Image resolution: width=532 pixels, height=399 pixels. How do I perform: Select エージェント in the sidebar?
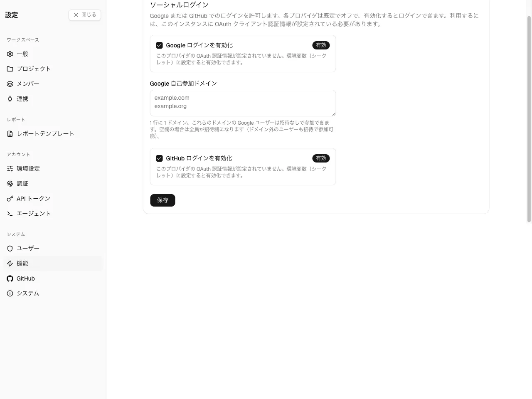[x=53, y=214]
